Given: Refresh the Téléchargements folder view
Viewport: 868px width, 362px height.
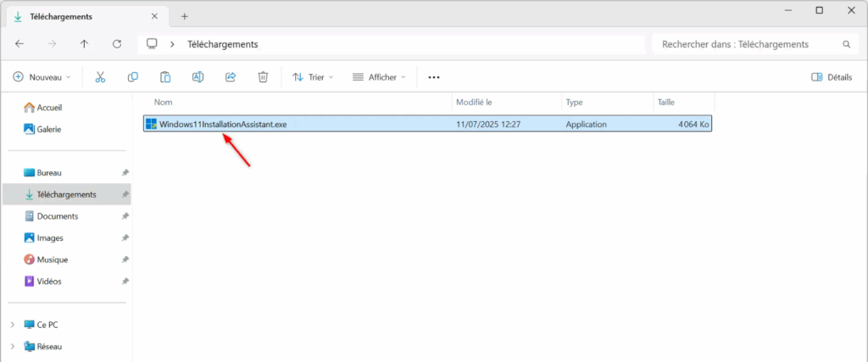Looking at the screenshot, I should click(x=117, y=44).
